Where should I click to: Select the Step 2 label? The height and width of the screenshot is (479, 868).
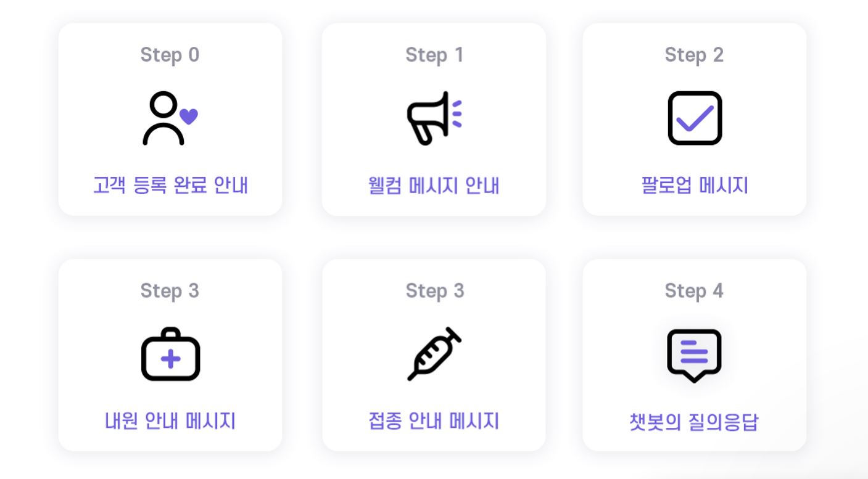[x=694, y=55]
